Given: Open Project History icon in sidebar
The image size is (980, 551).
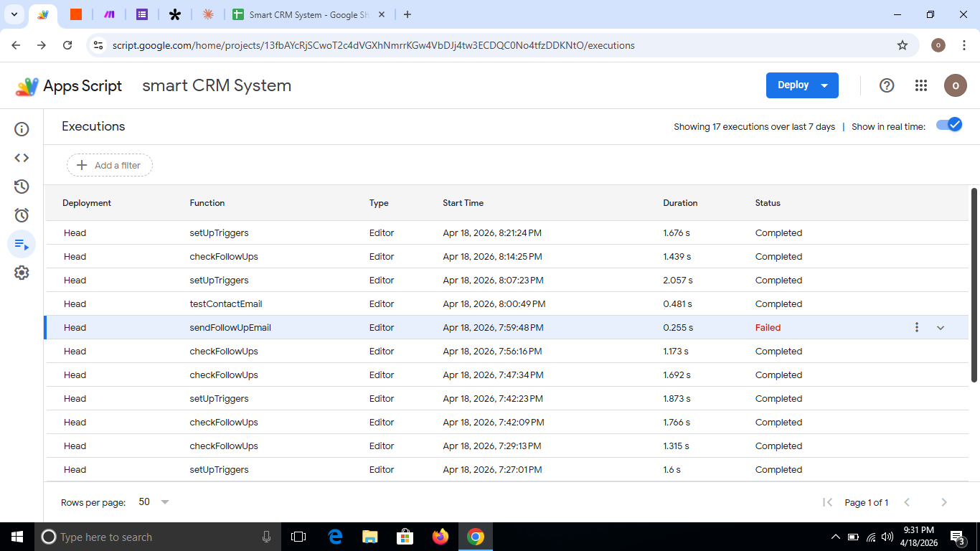Looking at the screenshot, I should point(22,187).
